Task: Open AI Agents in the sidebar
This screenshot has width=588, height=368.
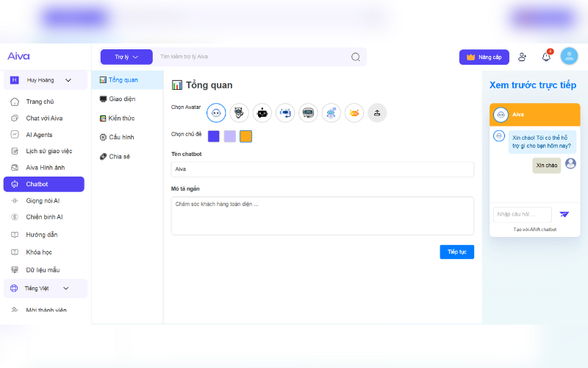Action: (39, 135)
